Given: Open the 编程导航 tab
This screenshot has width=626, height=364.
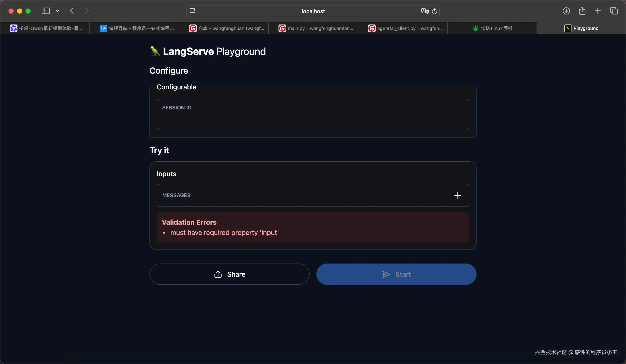Looking at the screenshot, I should click(137, 28).
